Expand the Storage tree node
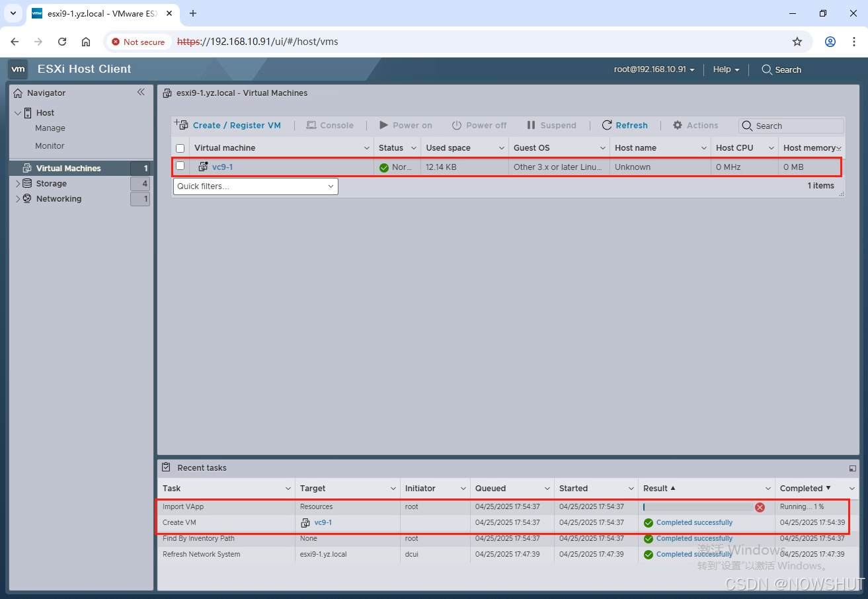This screenshot has height=599, width=868. 18,184
